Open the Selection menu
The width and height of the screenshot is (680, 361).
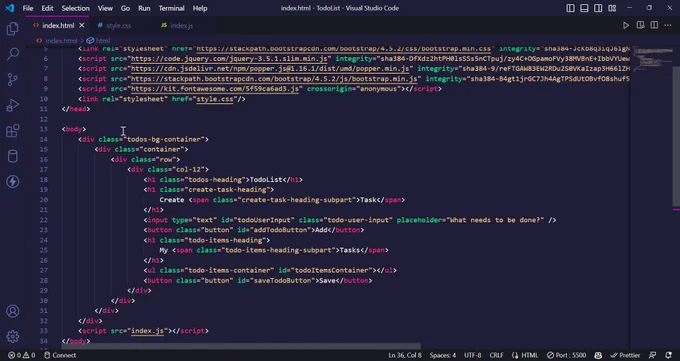tap(75, 8)
